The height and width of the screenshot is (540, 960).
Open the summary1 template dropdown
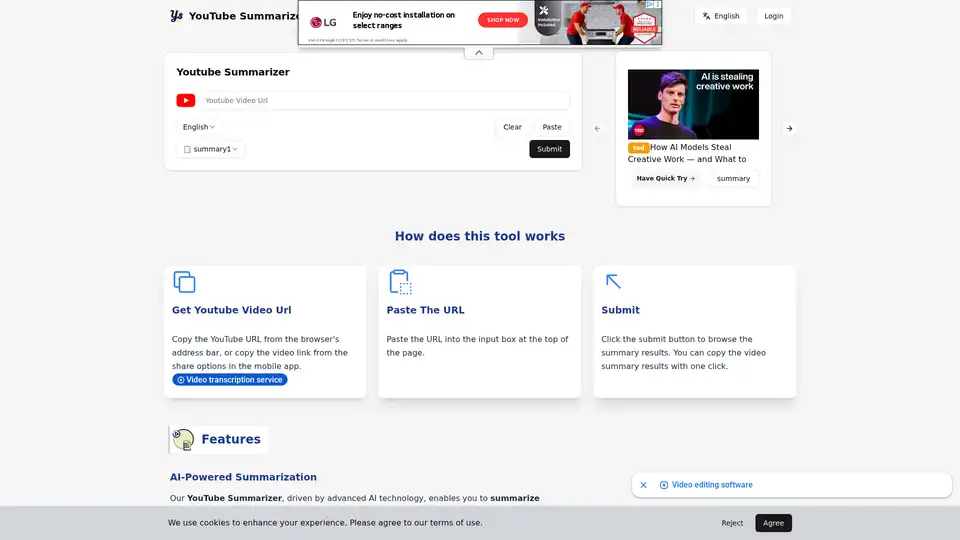pos(211,149)
